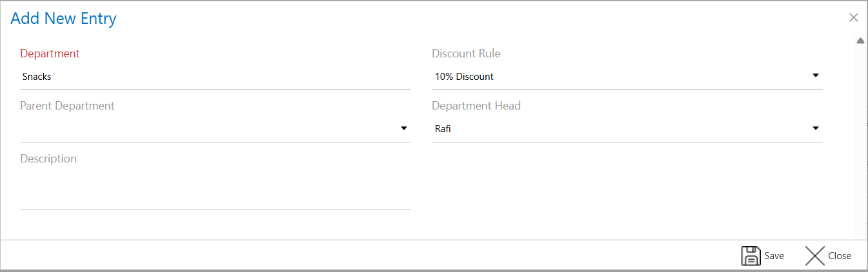Click the floppy disk Save icon
This screenshot has height=272, width=868.
[x=751, y=256]
